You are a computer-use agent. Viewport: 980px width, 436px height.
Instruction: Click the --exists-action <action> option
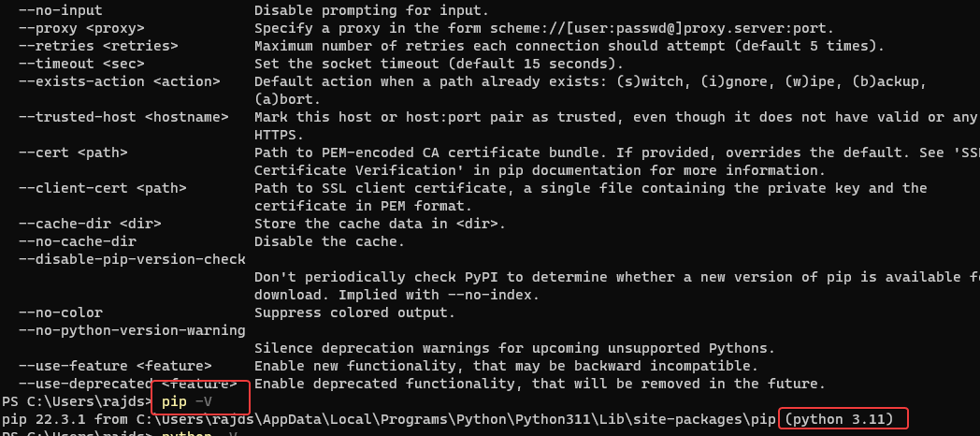pos(119,81)
